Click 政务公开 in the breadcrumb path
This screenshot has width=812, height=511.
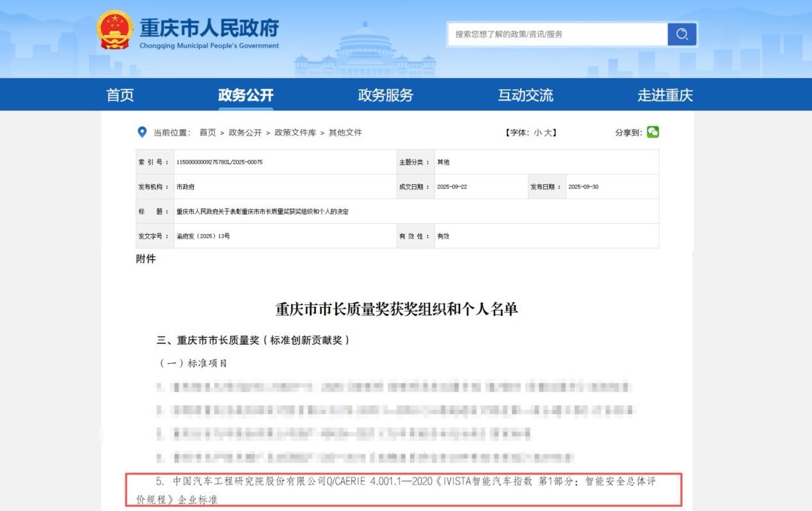click(245, 132)
